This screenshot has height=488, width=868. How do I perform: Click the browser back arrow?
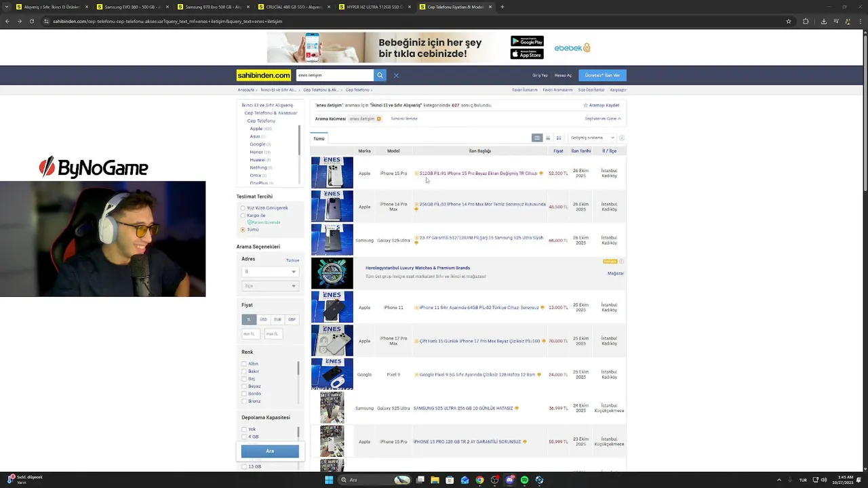pos(7,21)
